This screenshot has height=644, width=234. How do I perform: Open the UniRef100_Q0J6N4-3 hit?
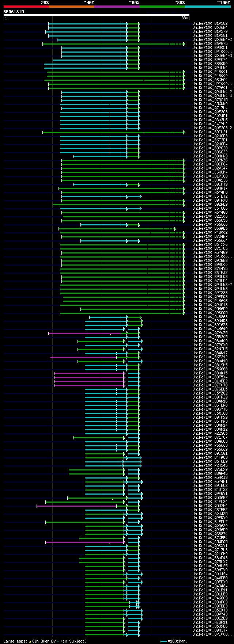pyautogui.click(x=212, y=56)
